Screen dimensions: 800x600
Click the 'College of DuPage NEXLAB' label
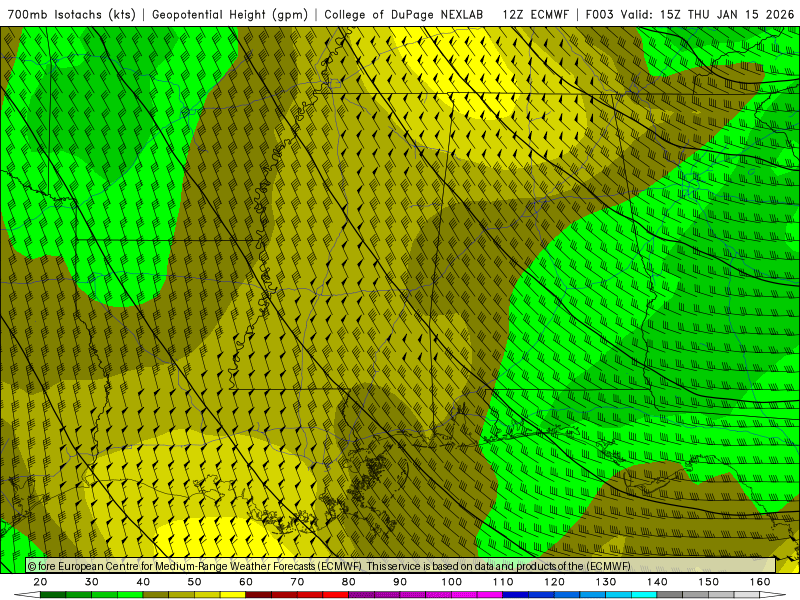[404, 14]
